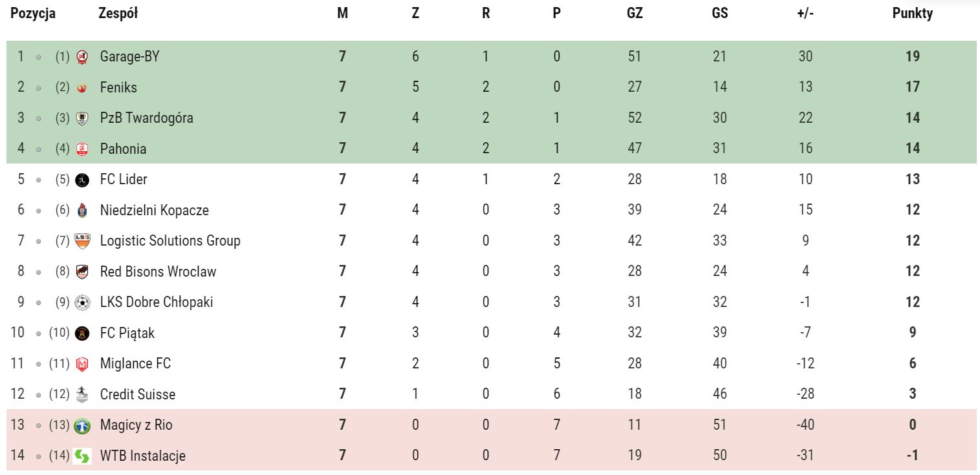The image size is (980, 475).
Task: Click the +/- goal difference header
Action: point(805,14)
